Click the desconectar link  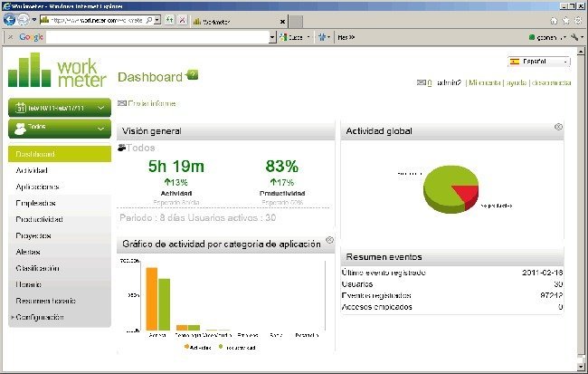point(550,82)
